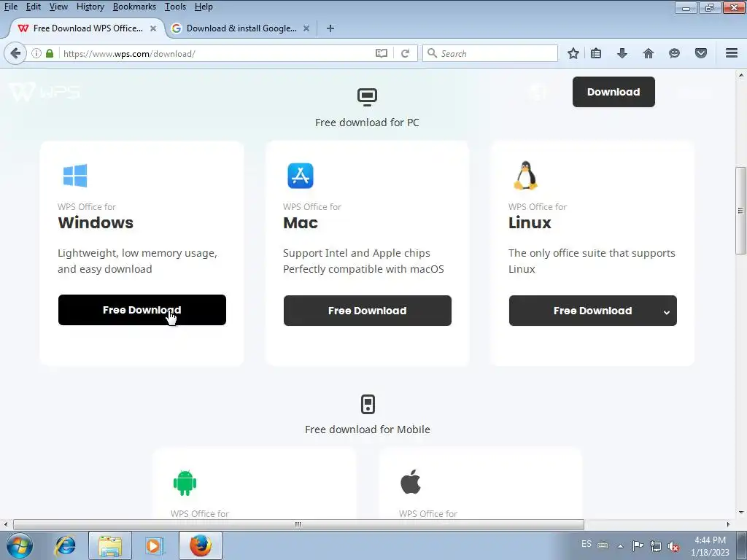Switch to the Download & install Google tab

pos(241,28)
